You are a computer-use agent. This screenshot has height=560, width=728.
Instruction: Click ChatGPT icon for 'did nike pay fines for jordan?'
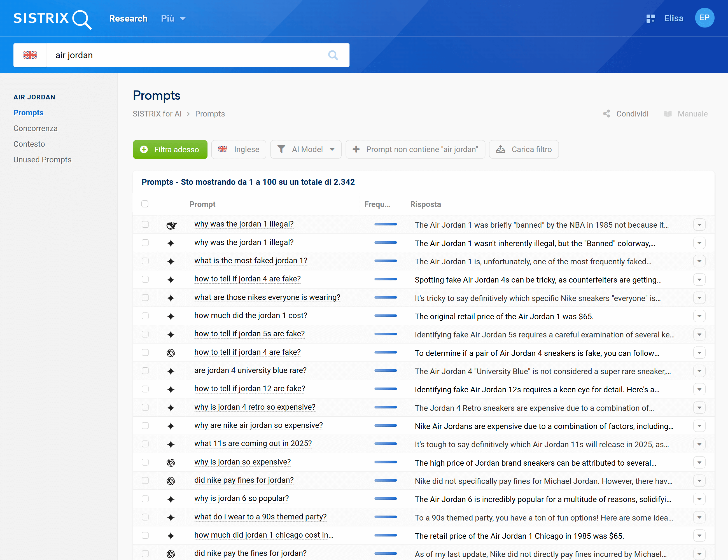(x=171, y=481)
